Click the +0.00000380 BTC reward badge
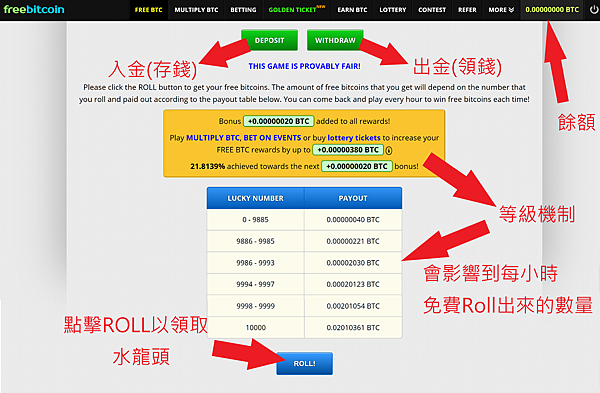Screen dimensions: 600x393 click(x=348, y=150)
